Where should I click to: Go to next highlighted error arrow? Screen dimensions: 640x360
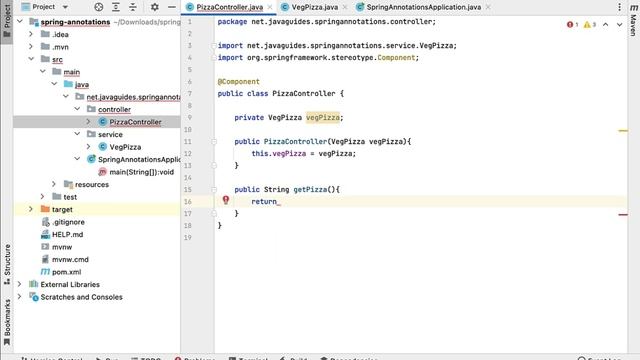620,24
